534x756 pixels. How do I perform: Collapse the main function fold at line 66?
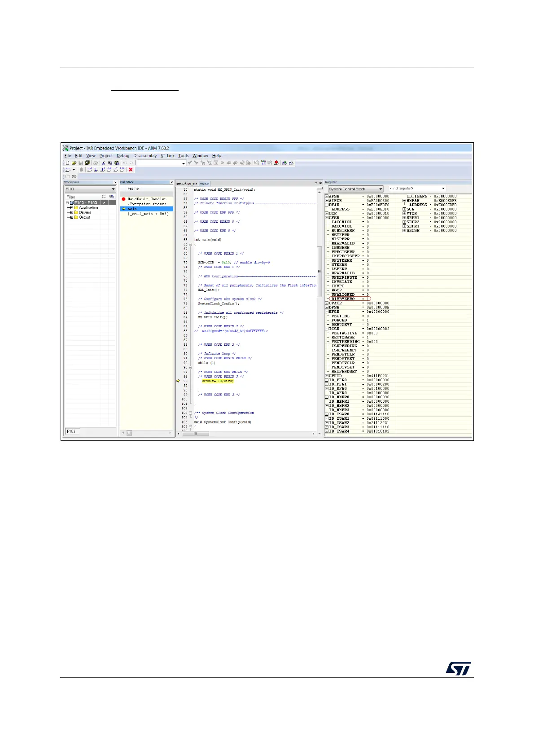click(191, 244)
